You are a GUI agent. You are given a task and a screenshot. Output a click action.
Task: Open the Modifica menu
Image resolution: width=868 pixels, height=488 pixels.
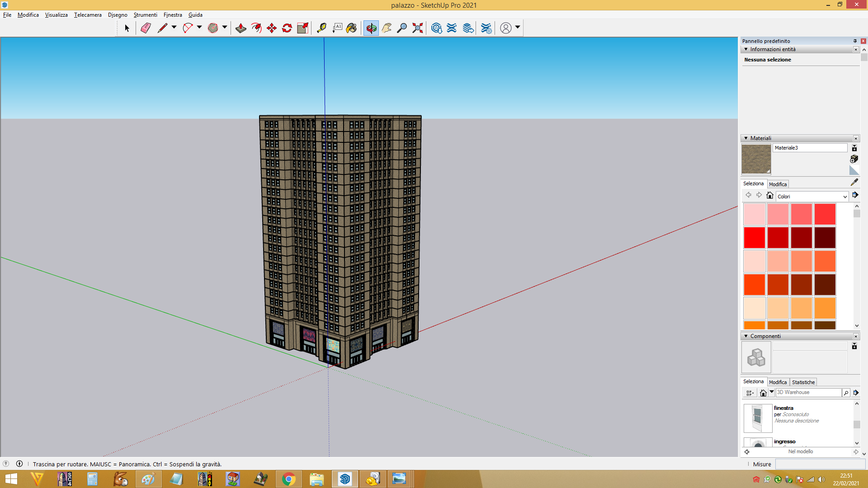[x=28, y=15]
